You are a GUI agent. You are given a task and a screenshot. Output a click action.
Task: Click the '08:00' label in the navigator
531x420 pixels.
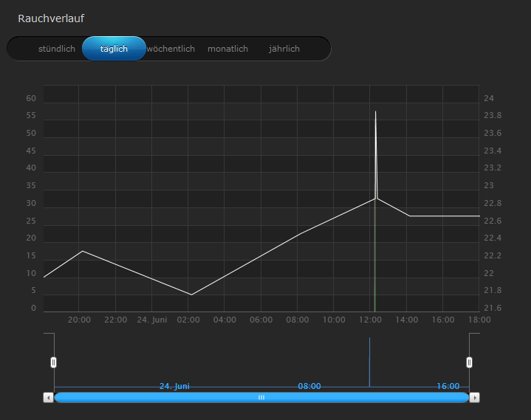[309, 386]
